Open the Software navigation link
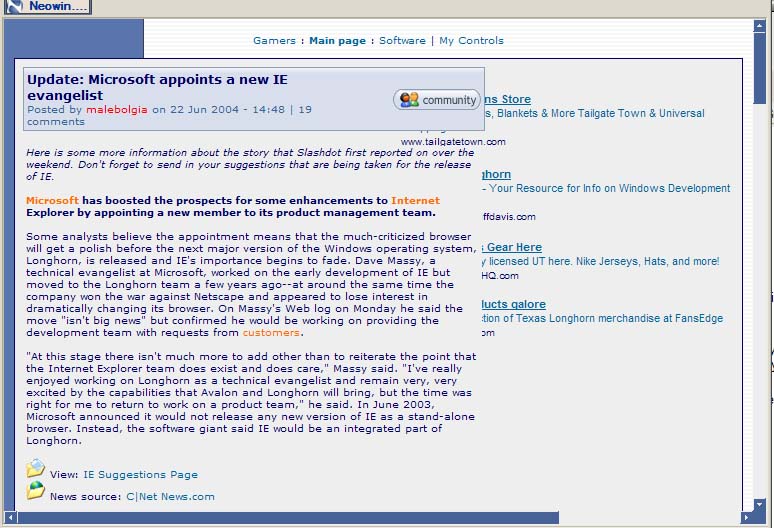Image resolution: width=774 pixels, height=528 pixels. pos(402,40)
